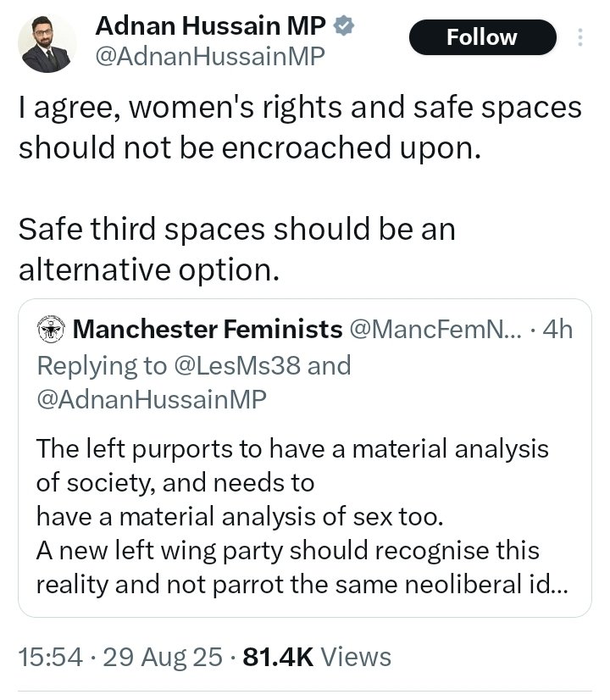Click the "Safe third spaces" paragraph

tap(237, 249)
